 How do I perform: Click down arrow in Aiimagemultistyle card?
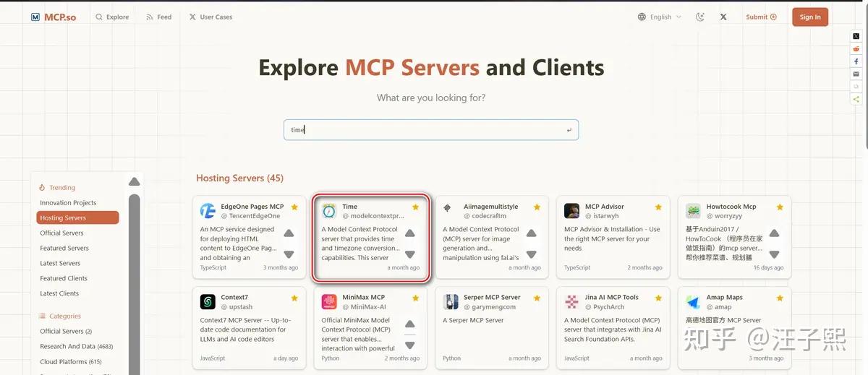click(x=532, y=254)
